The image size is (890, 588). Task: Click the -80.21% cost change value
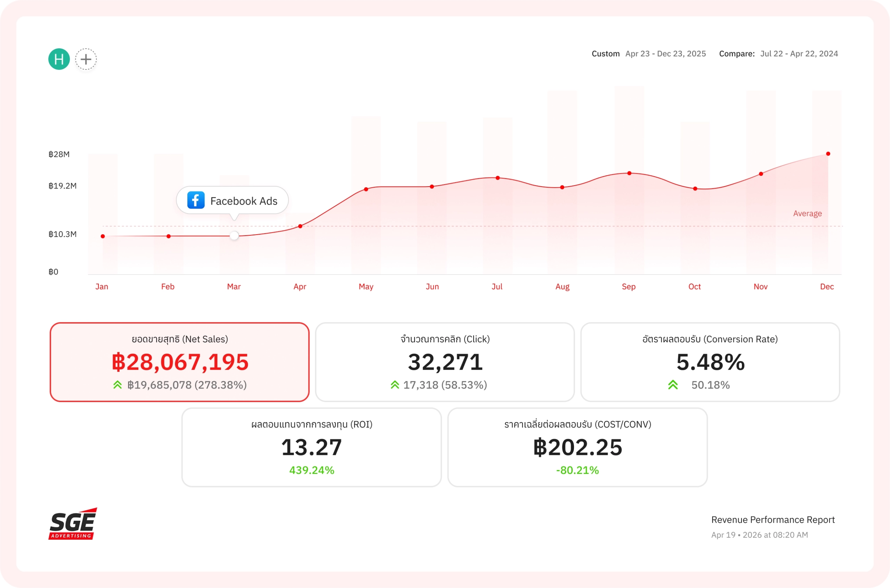coord(577,470)
